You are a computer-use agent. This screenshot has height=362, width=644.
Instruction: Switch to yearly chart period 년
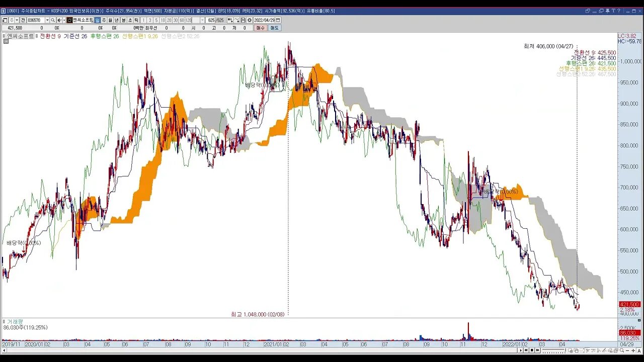click(x=116, y=20)
